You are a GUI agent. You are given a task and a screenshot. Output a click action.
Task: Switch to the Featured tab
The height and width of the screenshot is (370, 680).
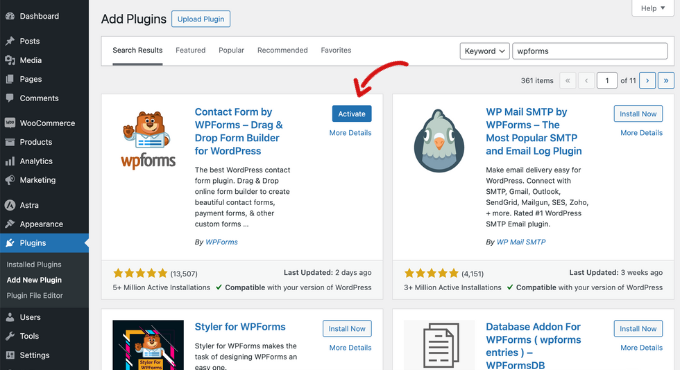[x=190, y=50]
